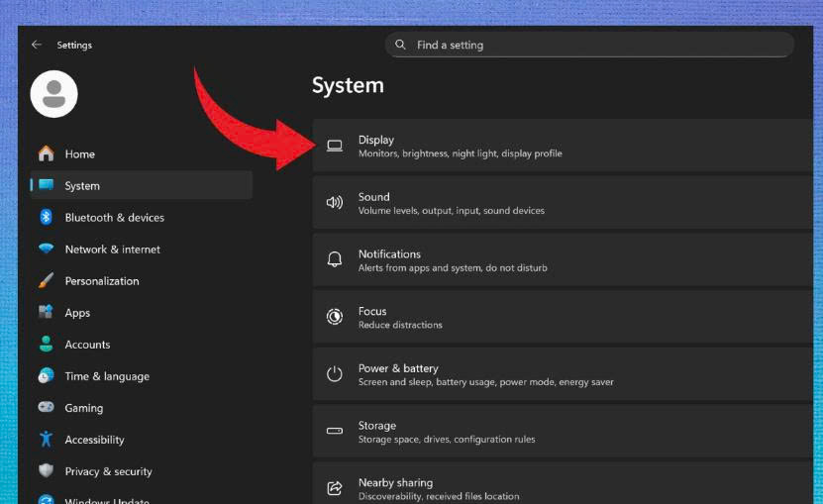This screenshot has width=823, height=504.
Task: Click the user profile avatar
Action: 54,94
